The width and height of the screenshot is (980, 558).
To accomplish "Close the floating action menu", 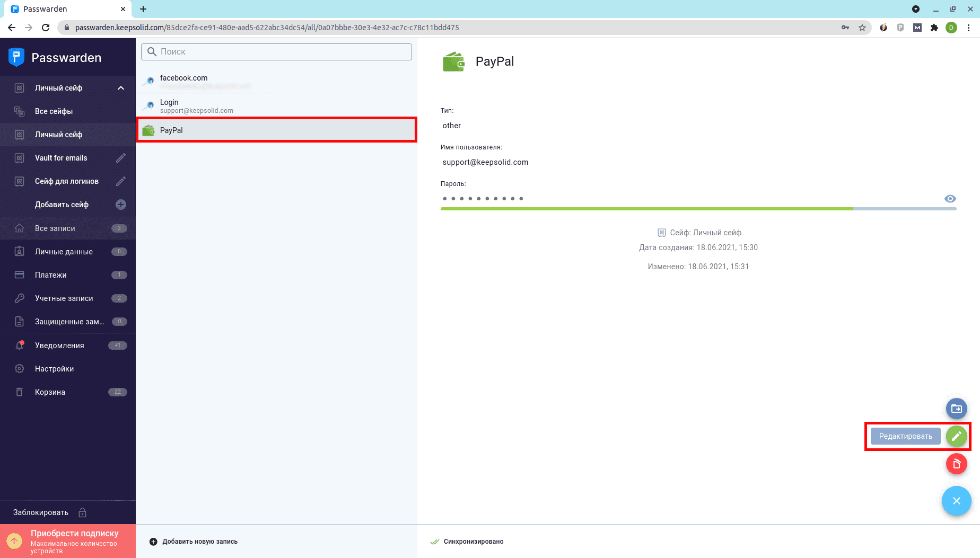I will [956, 501].
